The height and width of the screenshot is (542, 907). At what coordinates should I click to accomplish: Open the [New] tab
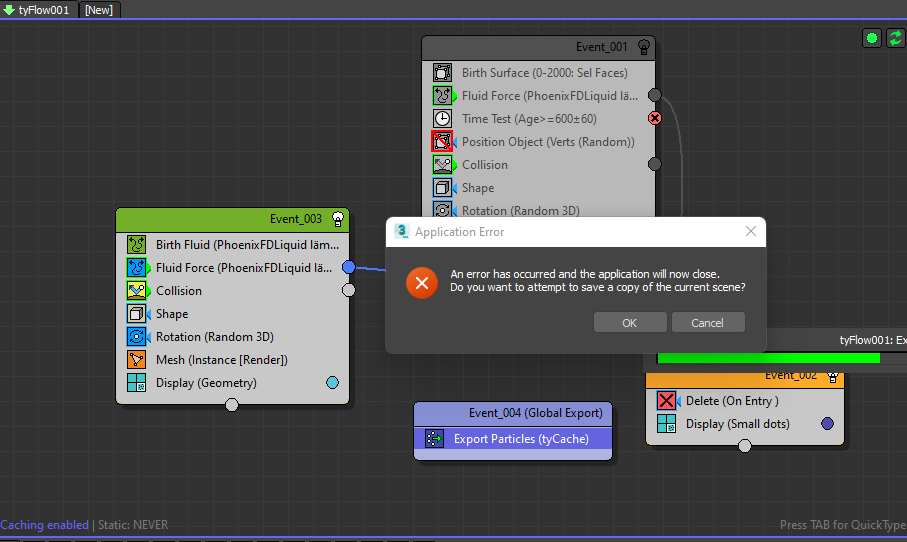coord(99,10)
